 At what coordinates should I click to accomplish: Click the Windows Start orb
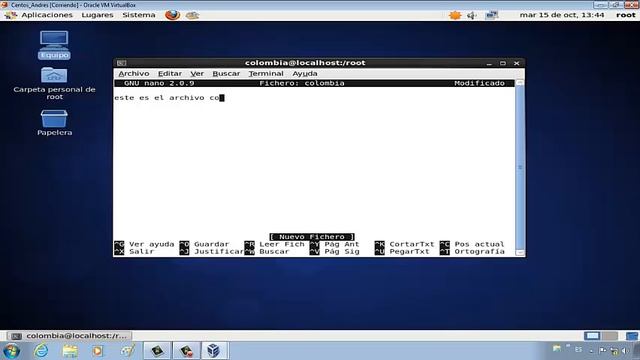point(11,351)
